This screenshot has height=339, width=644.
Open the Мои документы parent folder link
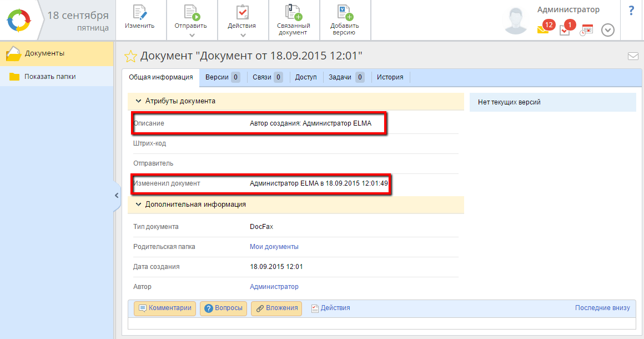[274, 247]
